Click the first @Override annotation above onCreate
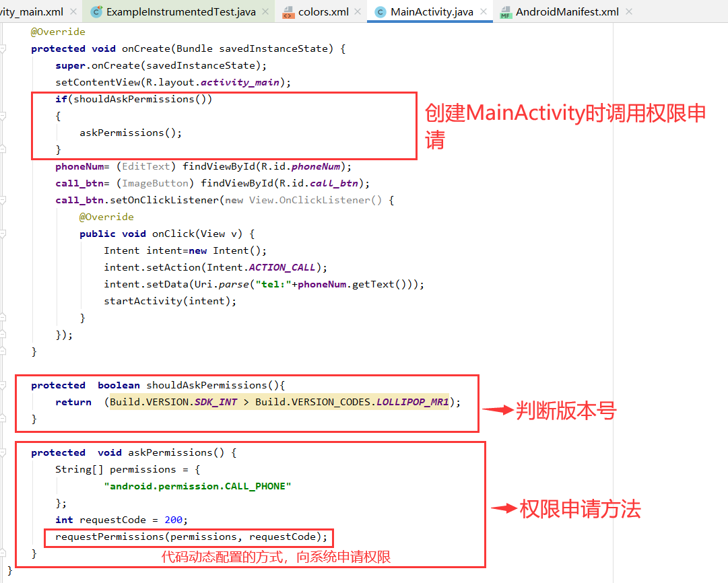The height and width of the screenshot is (583, 728). point(58,32)
